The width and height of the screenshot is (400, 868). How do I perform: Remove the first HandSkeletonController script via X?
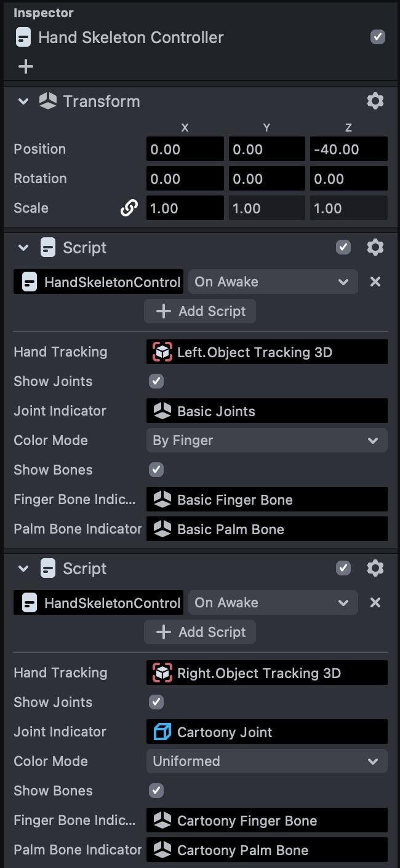pos(375,282)
